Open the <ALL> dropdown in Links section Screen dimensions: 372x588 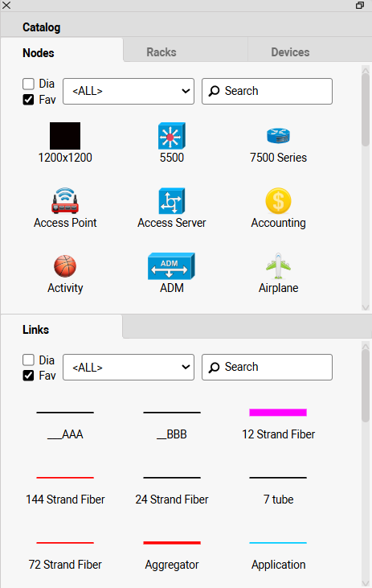coord(129,367)
